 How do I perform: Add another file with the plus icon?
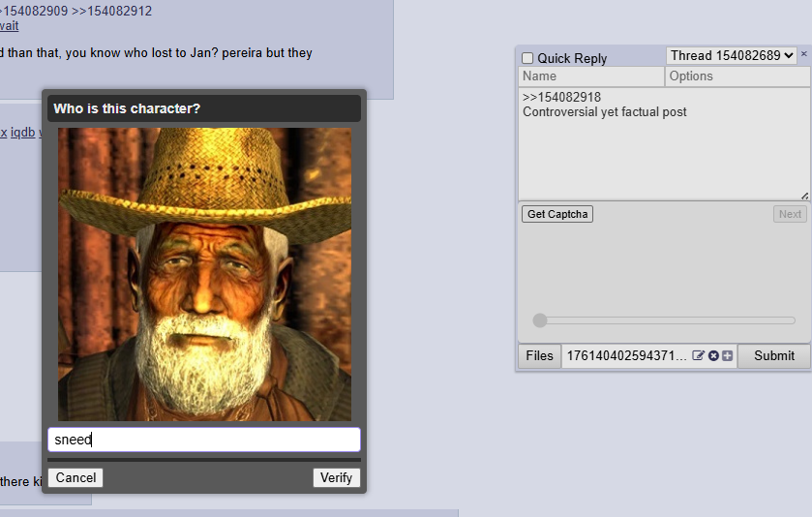(728, 356)
